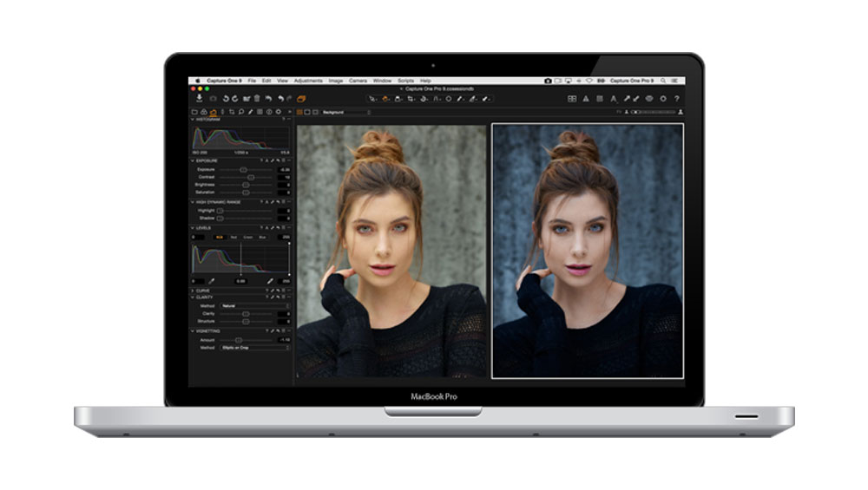This screenshot has height=490, width=868.
Task: Select the edited portrait image on the right
Action: coord(588,251)
